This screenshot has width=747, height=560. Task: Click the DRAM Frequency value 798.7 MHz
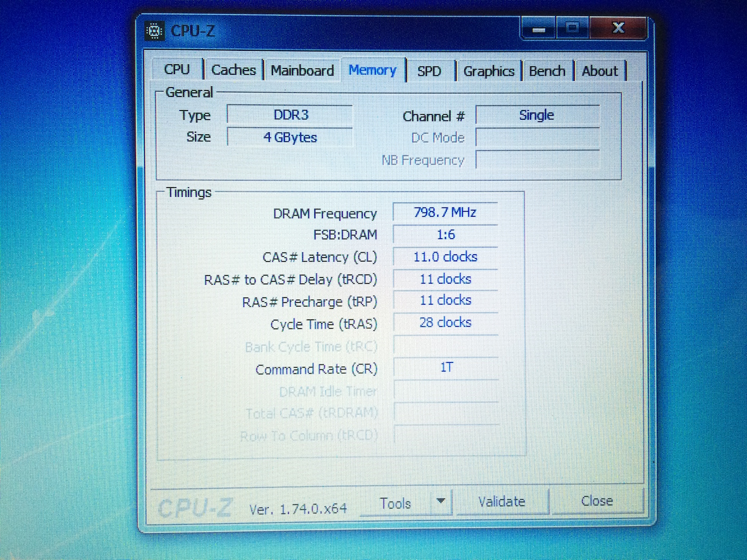point(445,213)
